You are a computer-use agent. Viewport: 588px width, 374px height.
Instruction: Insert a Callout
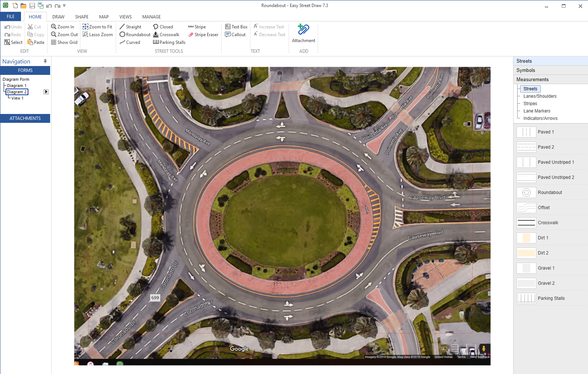tap(235, 35)
